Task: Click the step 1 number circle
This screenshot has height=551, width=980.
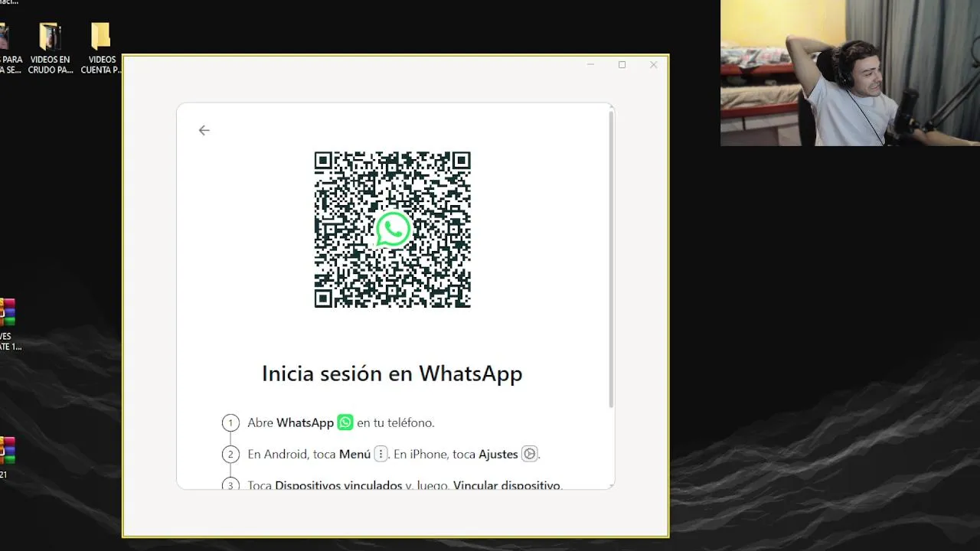Action: 230,422
